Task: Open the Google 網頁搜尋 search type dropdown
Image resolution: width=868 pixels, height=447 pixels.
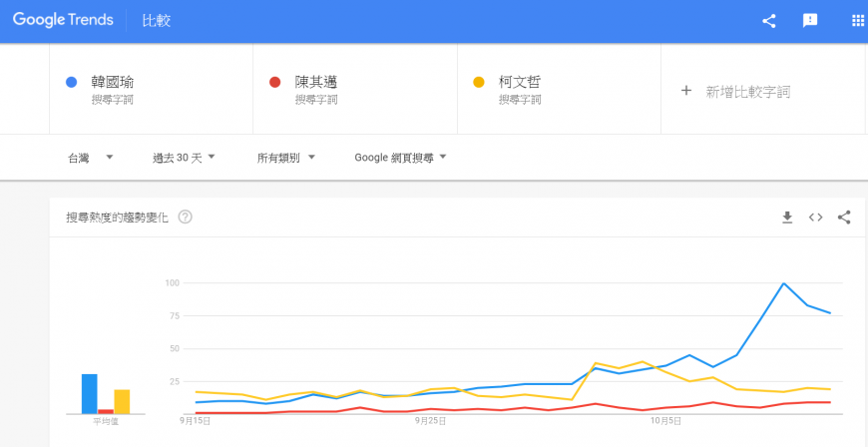Action: coord(400,158)
